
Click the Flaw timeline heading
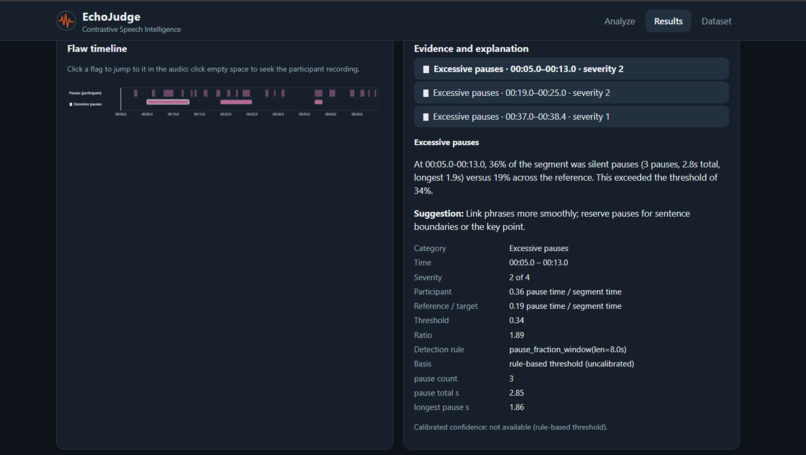[x=97, y=49]
